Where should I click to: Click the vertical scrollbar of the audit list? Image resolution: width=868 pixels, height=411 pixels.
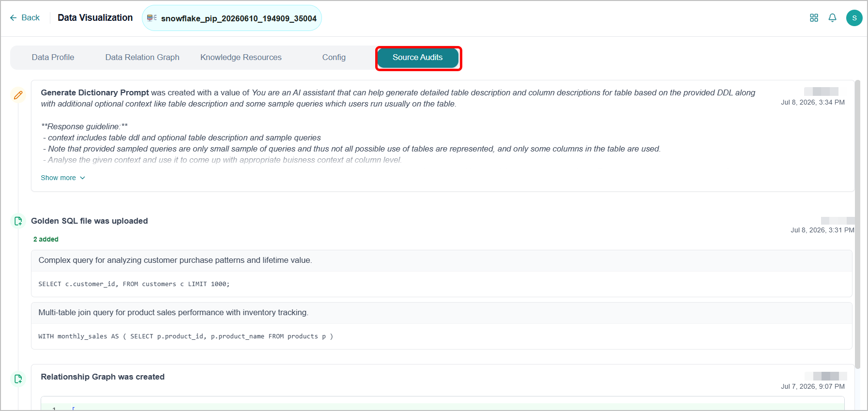coord(857,225)
